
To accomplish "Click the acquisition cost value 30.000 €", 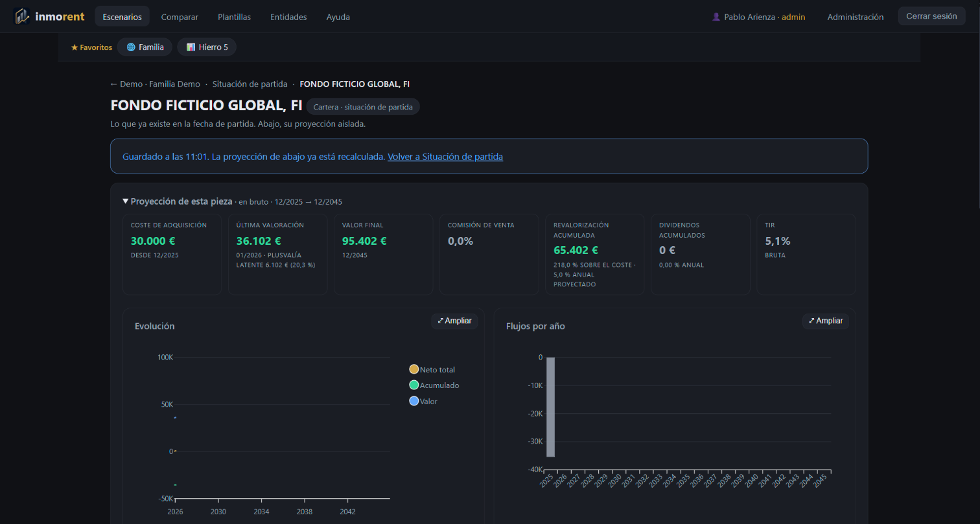I will point(153,241).
